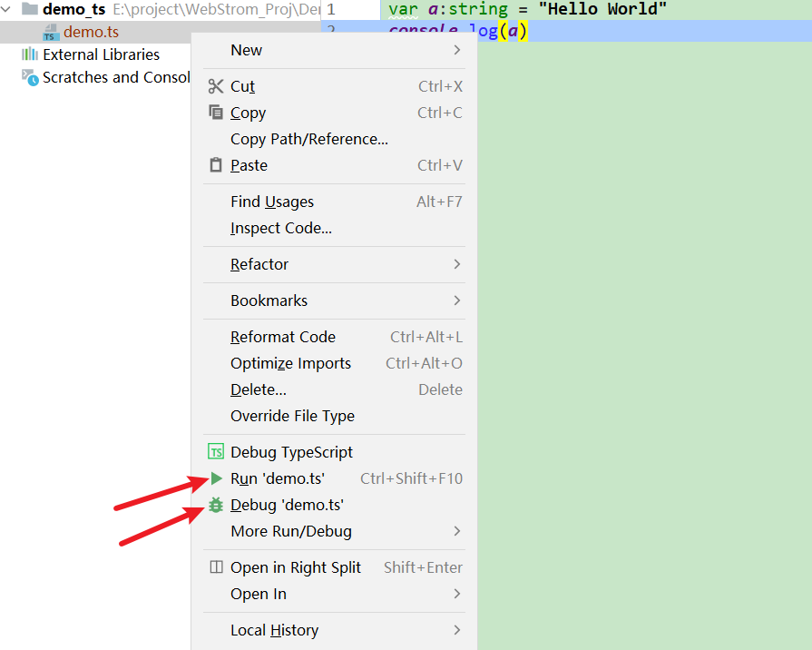This screenshot has width=812, height=650.
Task: Click the "Hello World" string in editor
Action: click(x=602, y=9)
